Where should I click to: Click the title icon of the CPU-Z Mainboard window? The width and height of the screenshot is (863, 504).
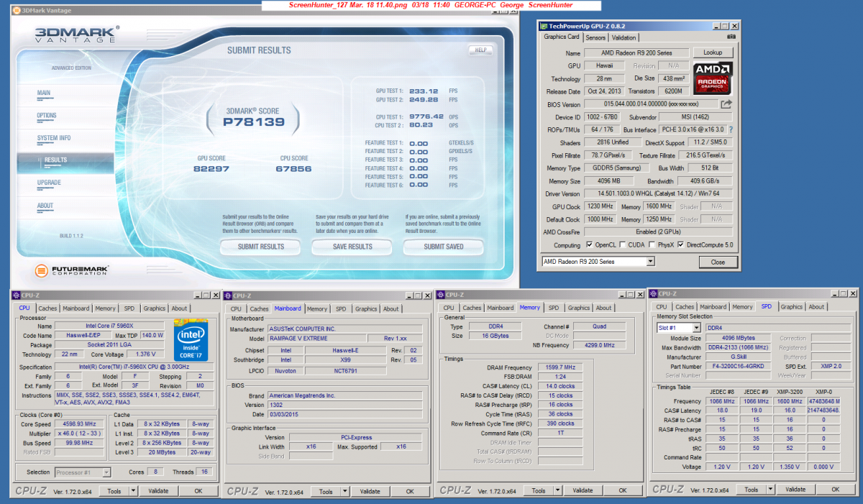pyautogui.click(x=229, y=295)
